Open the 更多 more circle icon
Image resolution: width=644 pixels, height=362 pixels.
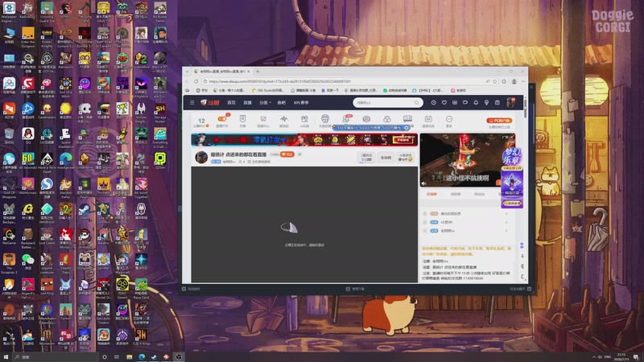click(x=449, y=121)
